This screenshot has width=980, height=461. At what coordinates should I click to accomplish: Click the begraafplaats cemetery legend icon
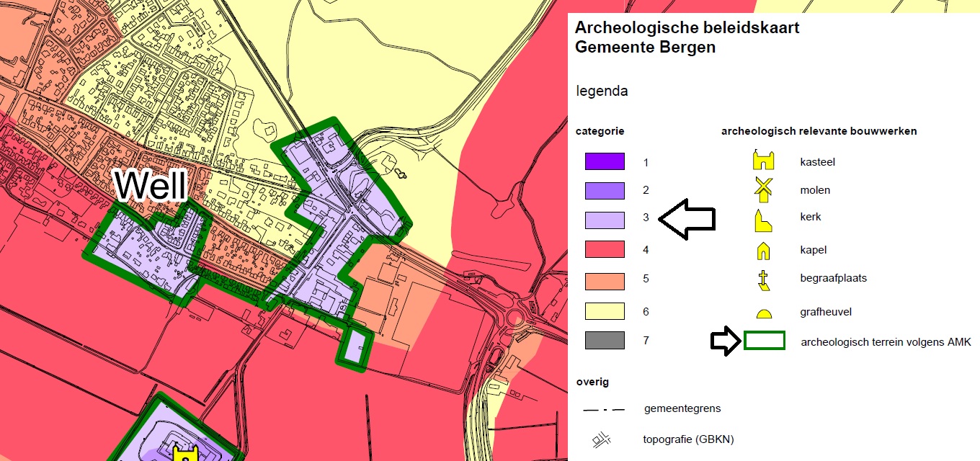point(763,281)
